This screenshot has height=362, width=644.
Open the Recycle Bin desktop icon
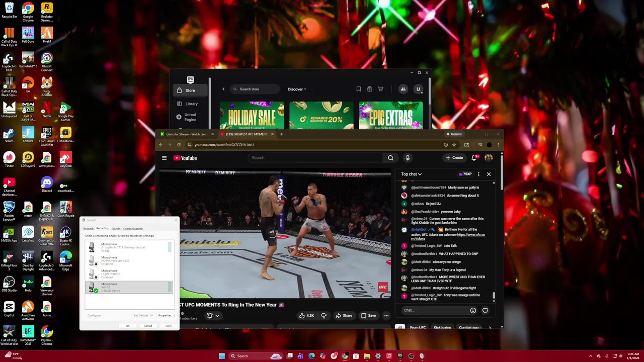9,11
